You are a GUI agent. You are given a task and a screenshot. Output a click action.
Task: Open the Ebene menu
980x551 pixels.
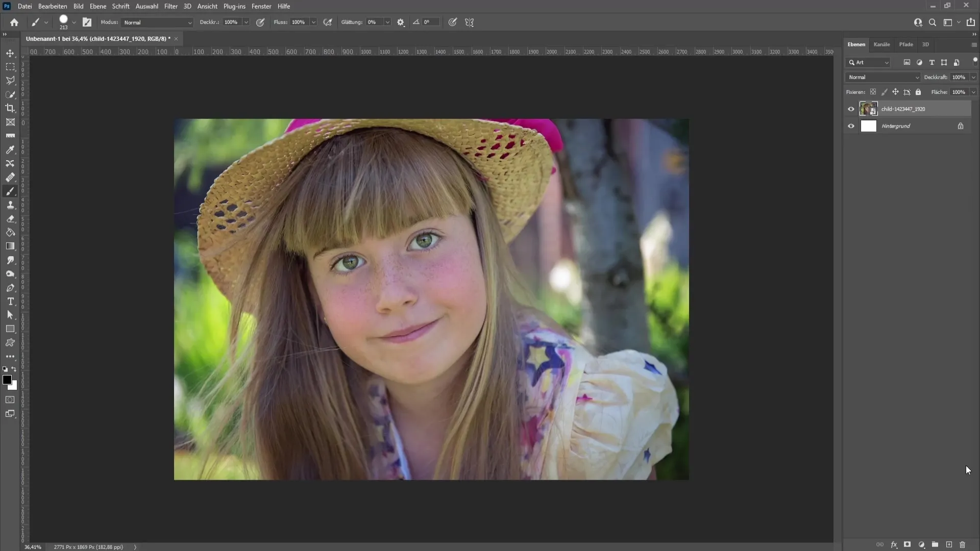(97, 6)
